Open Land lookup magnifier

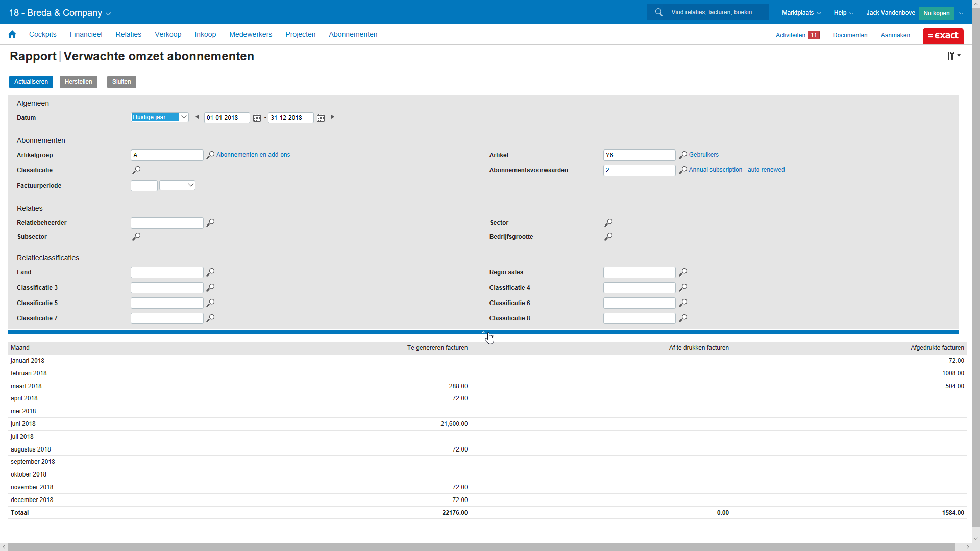coord(210,272)
